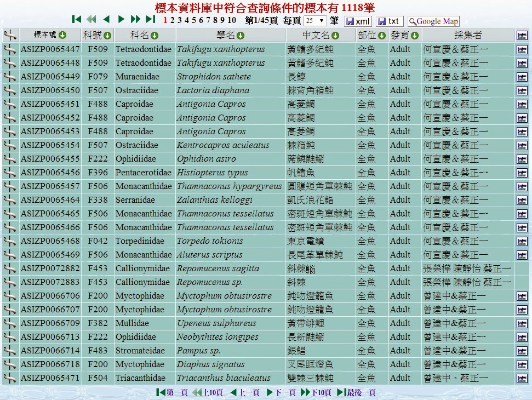Click the first-page arrow icon at top
This screenshot has width=532, height=400.
point(77,20)
